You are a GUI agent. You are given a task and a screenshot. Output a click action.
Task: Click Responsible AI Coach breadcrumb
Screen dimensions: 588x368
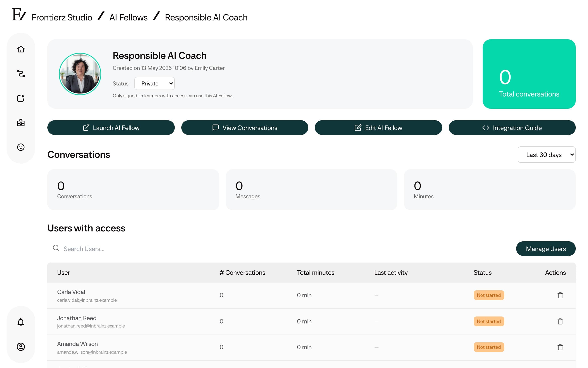coord(206,18)
